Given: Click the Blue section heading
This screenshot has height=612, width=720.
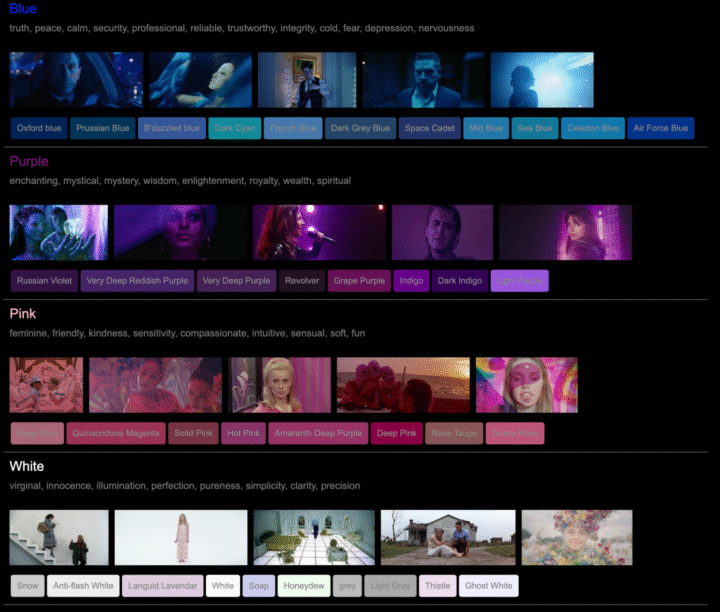Looking at the screenshot, I should pyautogui.click(x=23, y=9).
